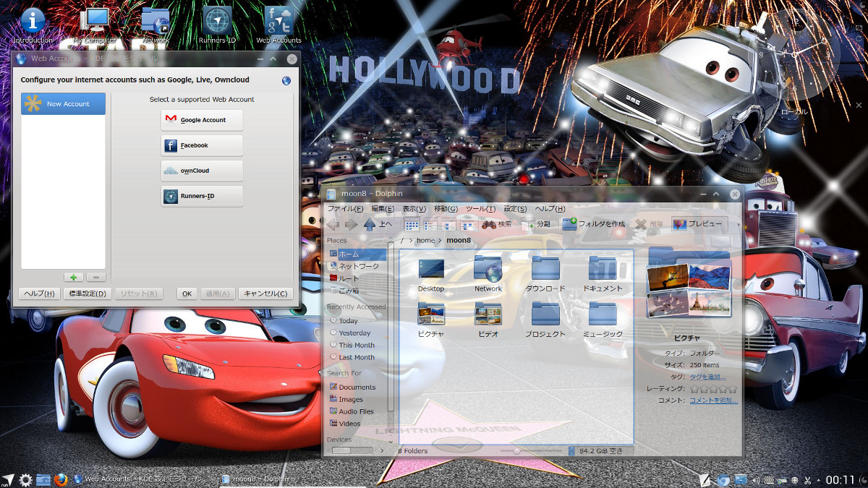Open the 編集(E) menu in Dolphin
The height and width of the screenshot is (488, 868).
[x=383, y=209]
